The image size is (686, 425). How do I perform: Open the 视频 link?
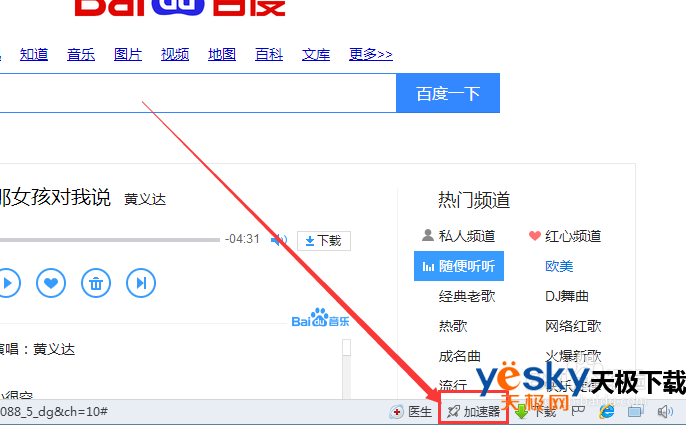coord(175,54)
